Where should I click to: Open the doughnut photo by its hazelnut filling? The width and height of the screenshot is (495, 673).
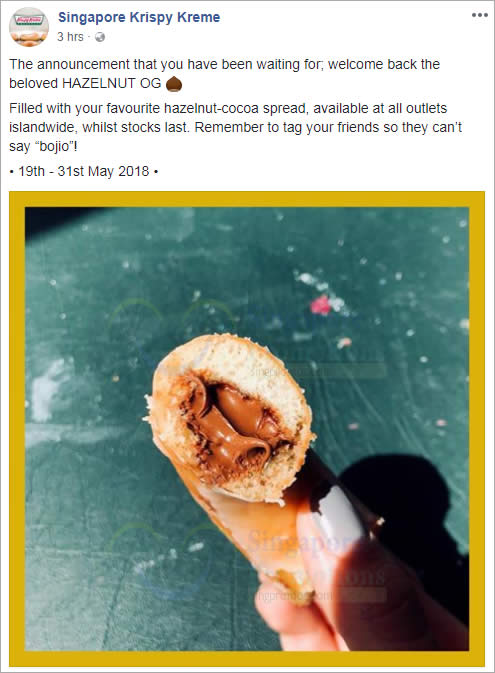[x=234, y=423]
